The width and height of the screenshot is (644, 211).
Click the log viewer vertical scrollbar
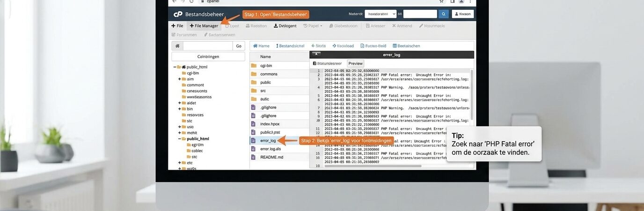[471, 94]
